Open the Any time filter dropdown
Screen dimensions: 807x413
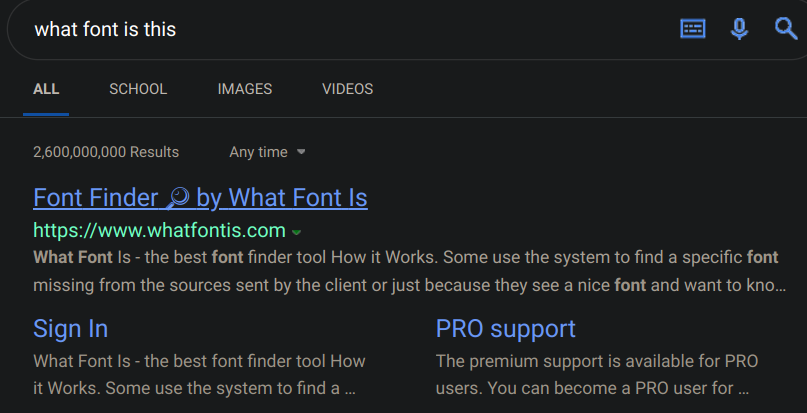267,152
